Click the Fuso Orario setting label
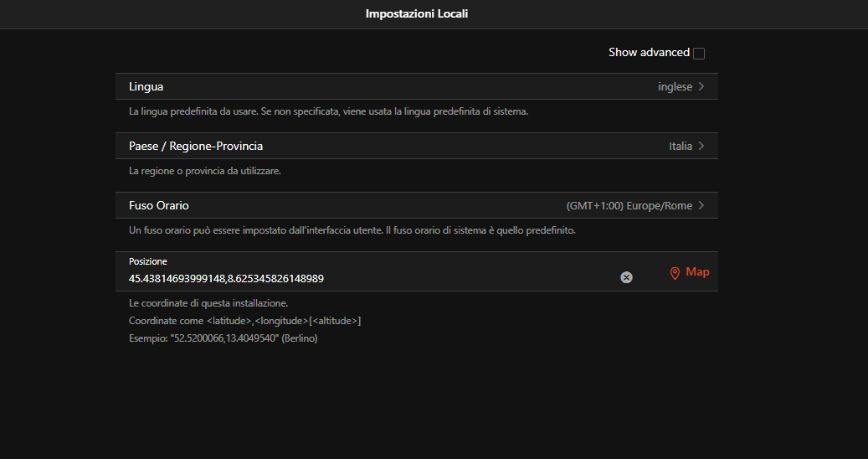Viewport: 868px width, 459px height. (159, 205)
